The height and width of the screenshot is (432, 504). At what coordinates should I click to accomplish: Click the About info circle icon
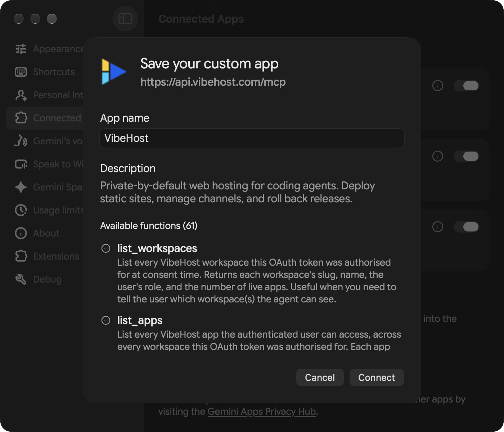21,233
